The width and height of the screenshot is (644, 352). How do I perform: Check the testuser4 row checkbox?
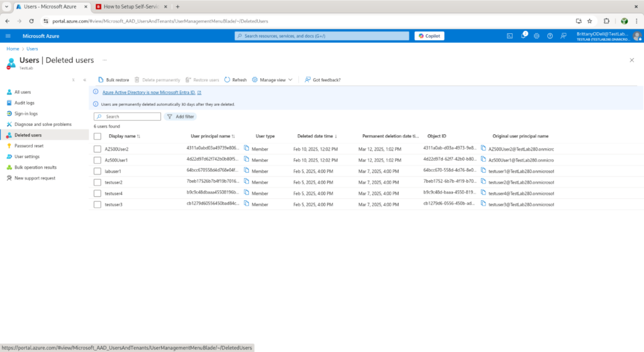click(97, 193)
